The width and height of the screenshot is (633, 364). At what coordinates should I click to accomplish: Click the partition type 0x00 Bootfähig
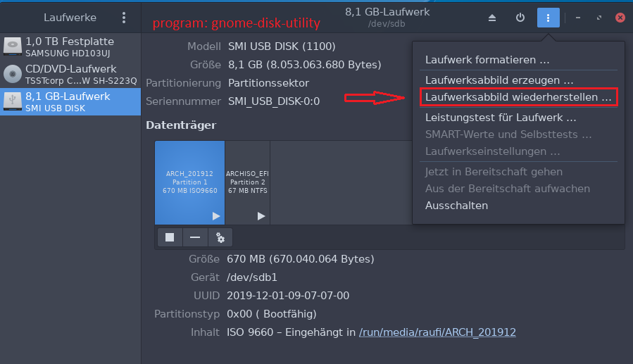click(x=272, y=314)
